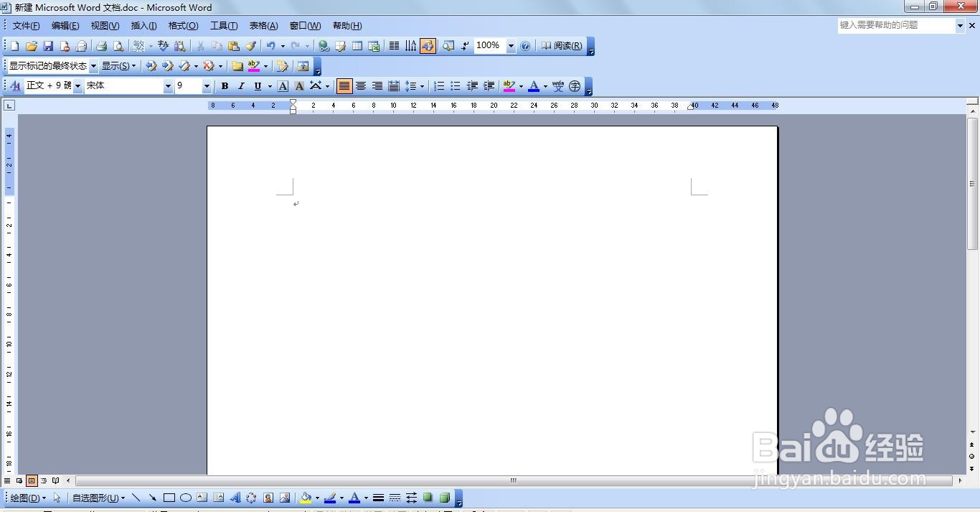Toggle Center alignment
This screenshot has height=512, width=980.
tap(361, 86)
